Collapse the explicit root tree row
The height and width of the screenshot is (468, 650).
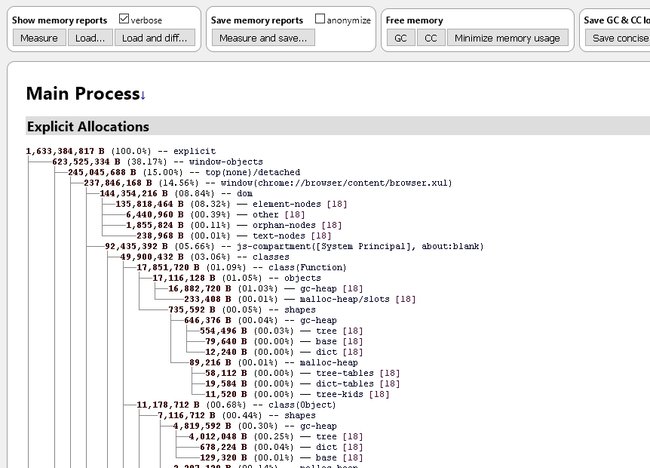pyautogui.click(x=121, y=151)
